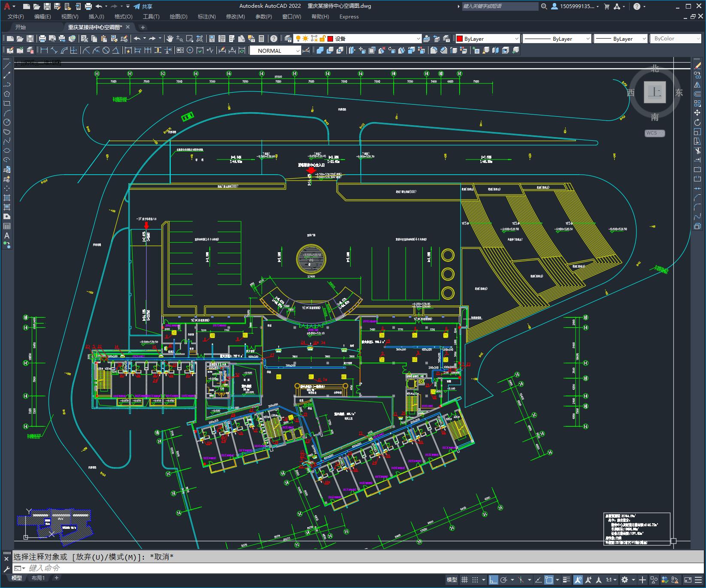Open the ByLayer linetype dropdown
The width and height of the screenshot is (706, 588).
[588, 39]
